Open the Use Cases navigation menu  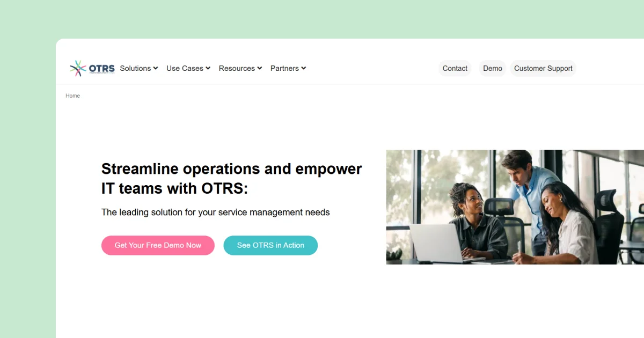[x=185, y=68]
